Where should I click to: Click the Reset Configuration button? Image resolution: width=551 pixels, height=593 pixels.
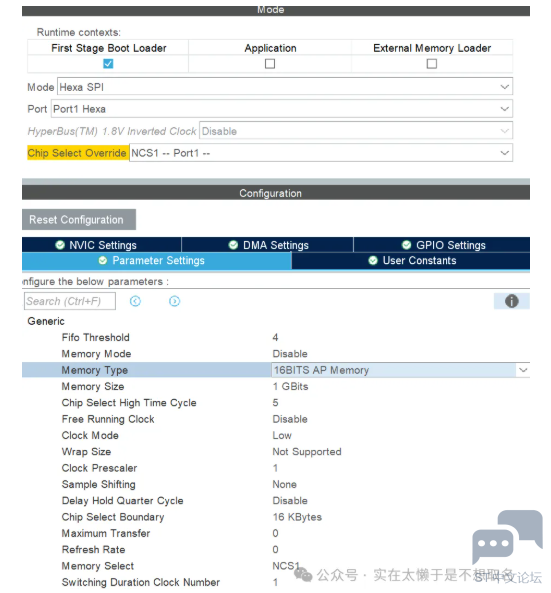pyautogui.click(x=79, y=219)
